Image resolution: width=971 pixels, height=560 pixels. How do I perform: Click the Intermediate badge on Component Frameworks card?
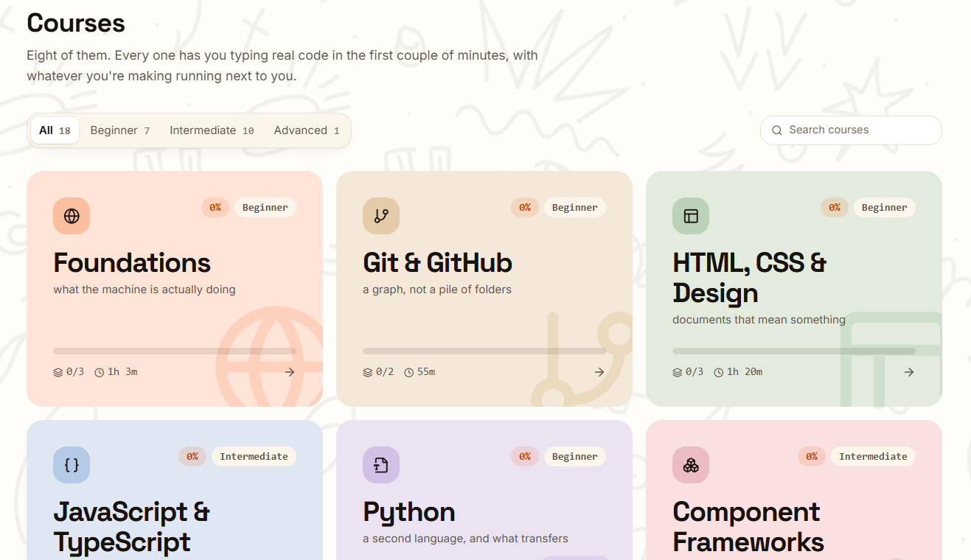click(x=873, y=457)
